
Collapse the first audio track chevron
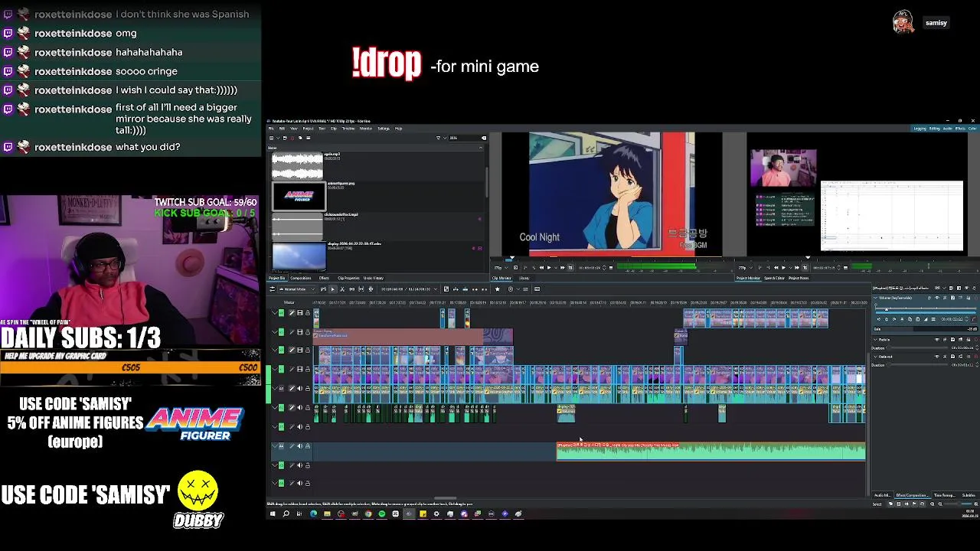pyautogui.click(x=275, y=388)
